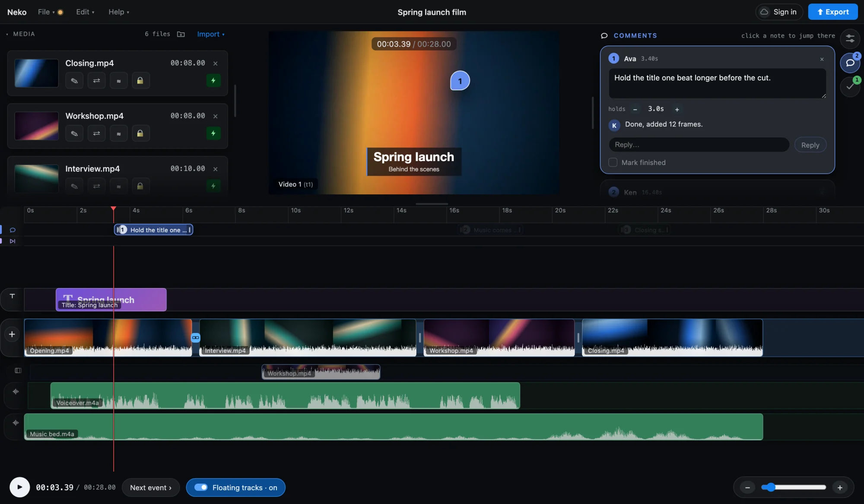This screenshot has height=504, width=864.
Task: Toggle the lock on Closing.mp4
Action: tap(140, 81)
